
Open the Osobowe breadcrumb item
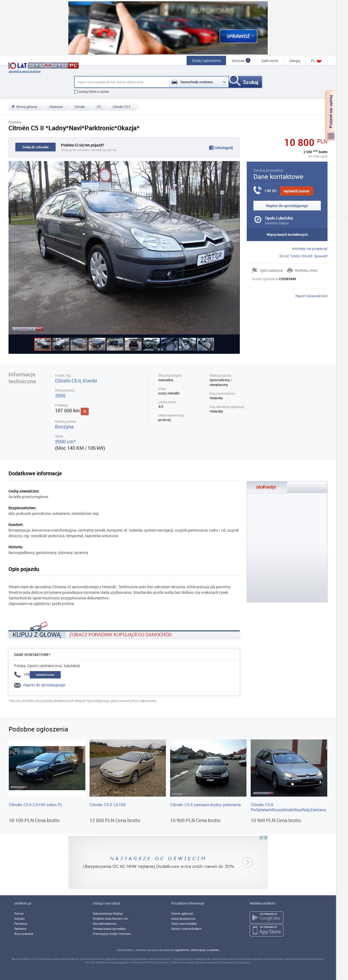[56, 107]
